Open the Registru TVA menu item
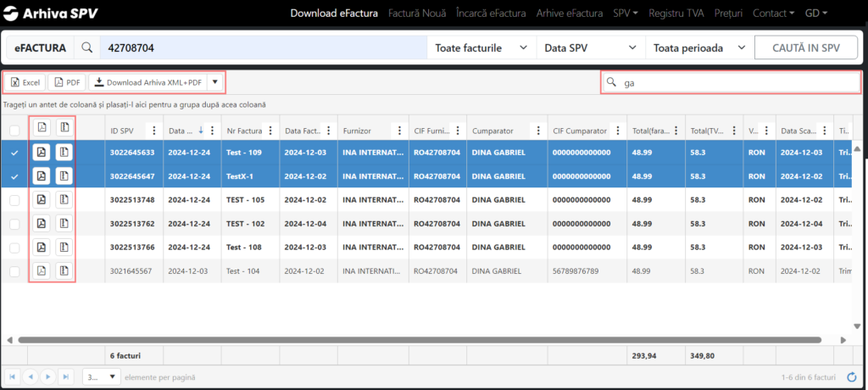 pyautogui.click(x=677, y=14)
